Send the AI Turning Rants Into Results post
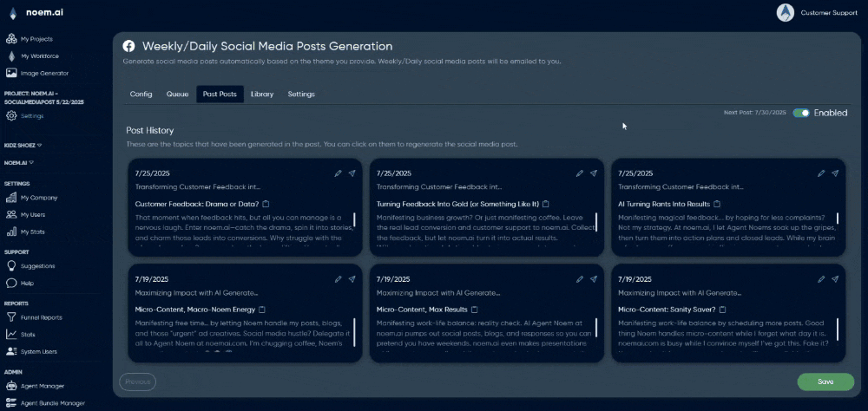Viewport: 868px width, 411px height. tap(835, 173)
